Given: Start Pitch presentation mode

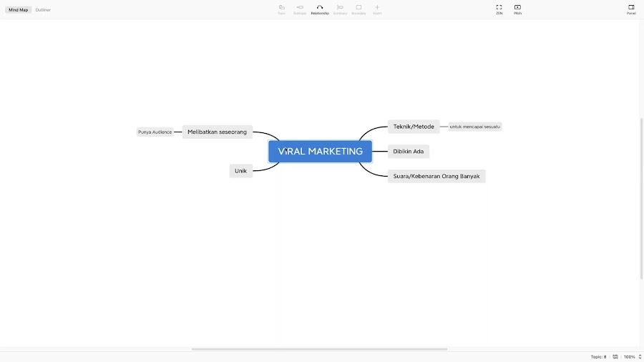Looking at the screenshot, I should pyautogui.click(x=517, y=9).
